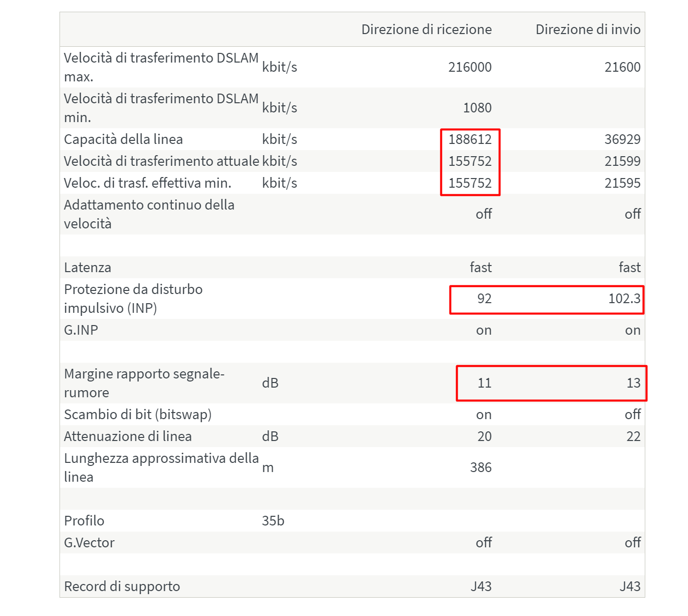Viewport: 688px width, 616px height.
Task: Click the "Scambio di bit (bitswap)" row label
Action: [138, 415]
